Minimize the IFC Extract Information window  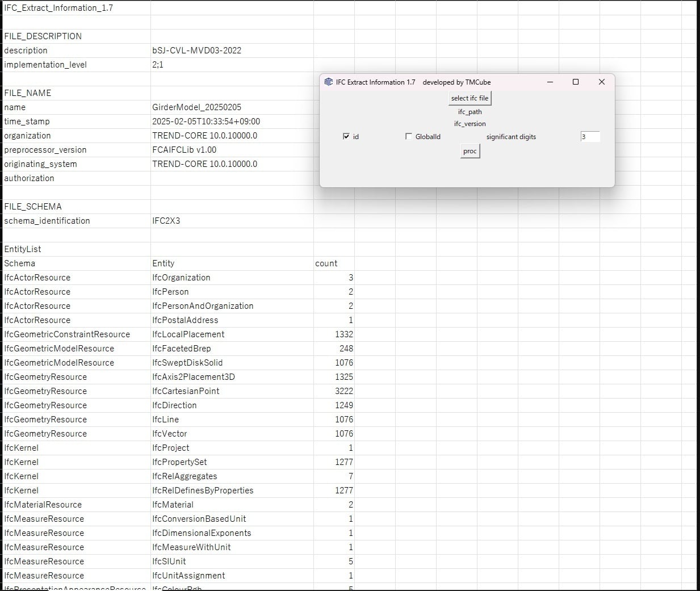coord(550,82)
